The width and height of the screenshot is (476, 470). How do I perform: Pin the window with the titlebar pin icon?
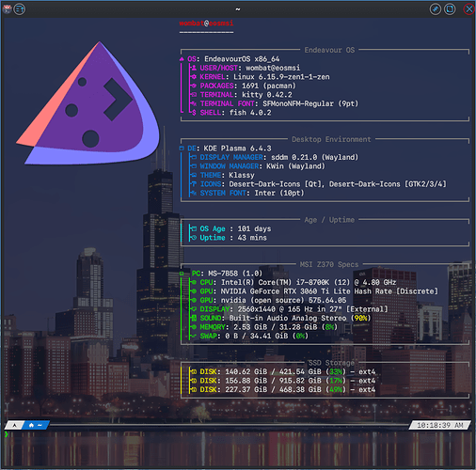[436, 9]
